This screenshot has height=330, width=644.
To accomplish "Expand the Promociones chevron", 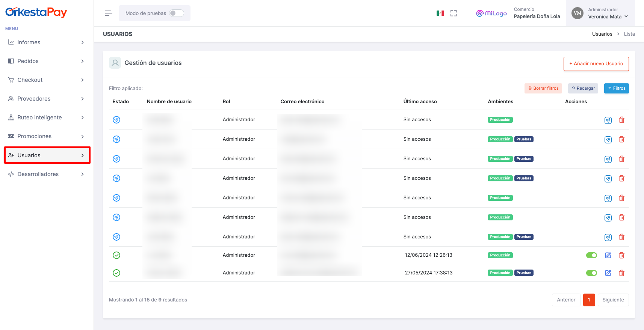I will [x=82, y=136].
